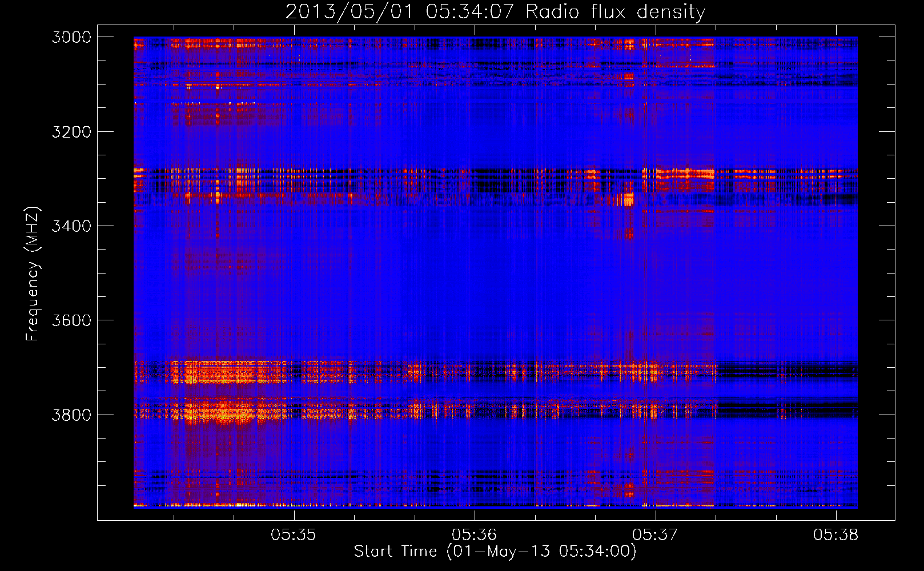Click the 05:38 time tick label
Viewport: 924px width, 571px height.
point(836,534)
